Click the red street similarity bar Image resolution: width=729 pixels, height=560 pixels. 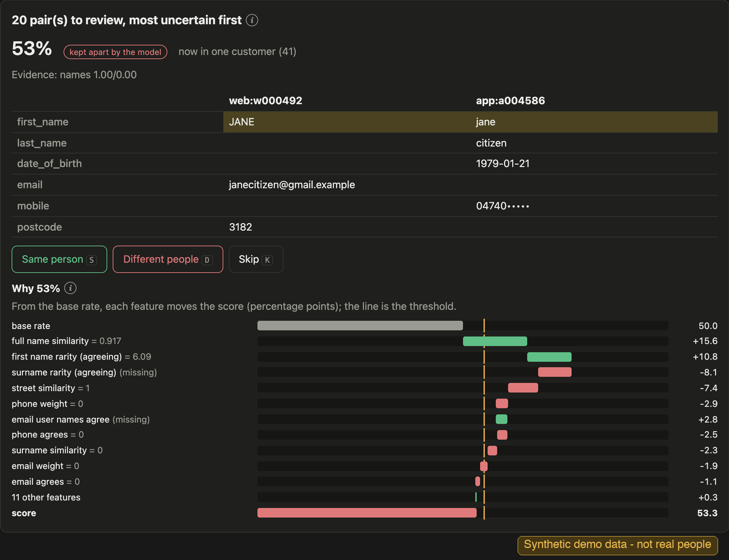click(x=523, y=388)
